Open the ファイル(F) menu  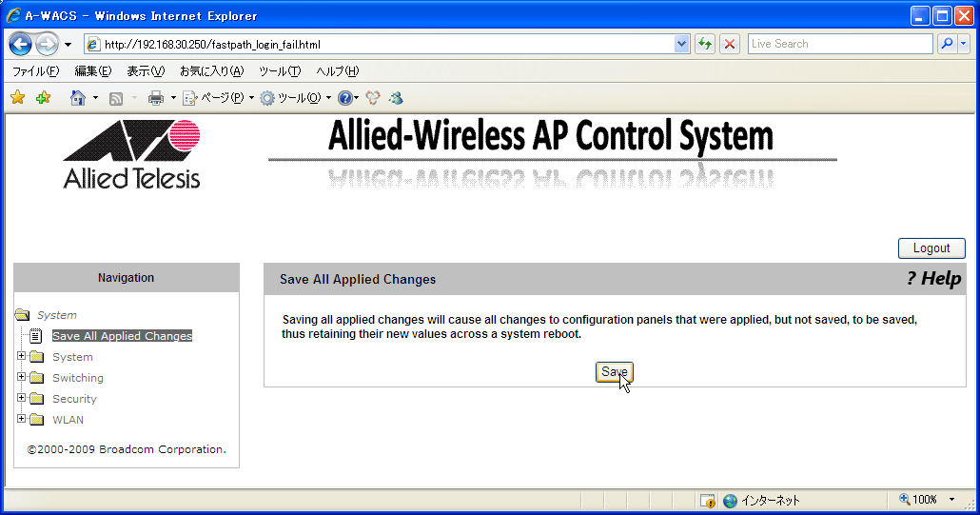point(35,71)
